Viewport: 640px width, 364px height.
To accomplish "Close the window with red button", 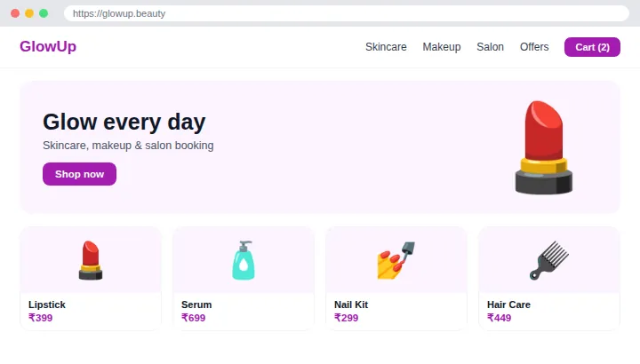I will (15, 13).
